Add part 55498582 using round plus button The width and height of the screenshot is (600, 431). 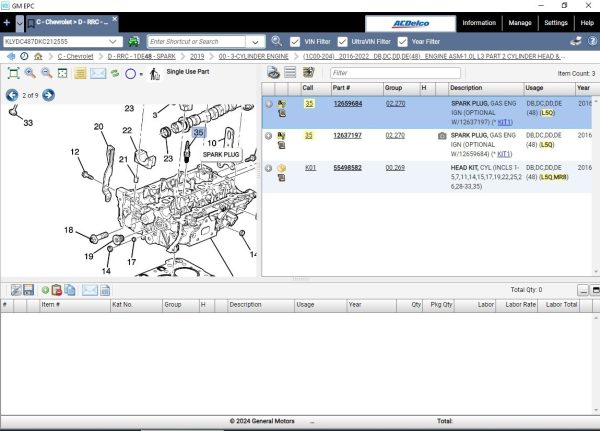coord(269,168)
